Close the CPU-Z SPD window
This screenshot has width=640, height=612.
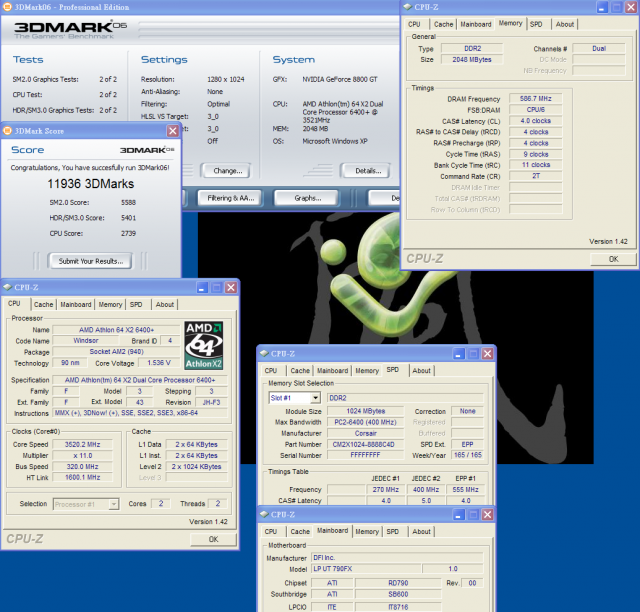[x=487, y=354]
